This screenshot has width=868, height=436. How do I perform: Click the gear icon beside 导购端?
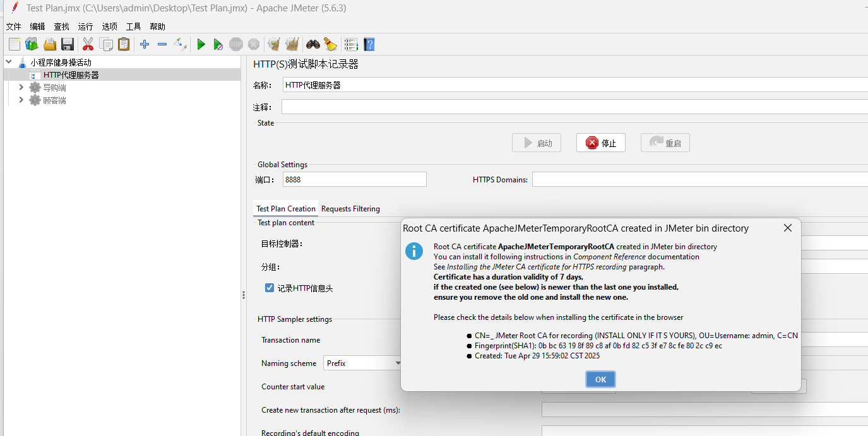tap(35, 88)
